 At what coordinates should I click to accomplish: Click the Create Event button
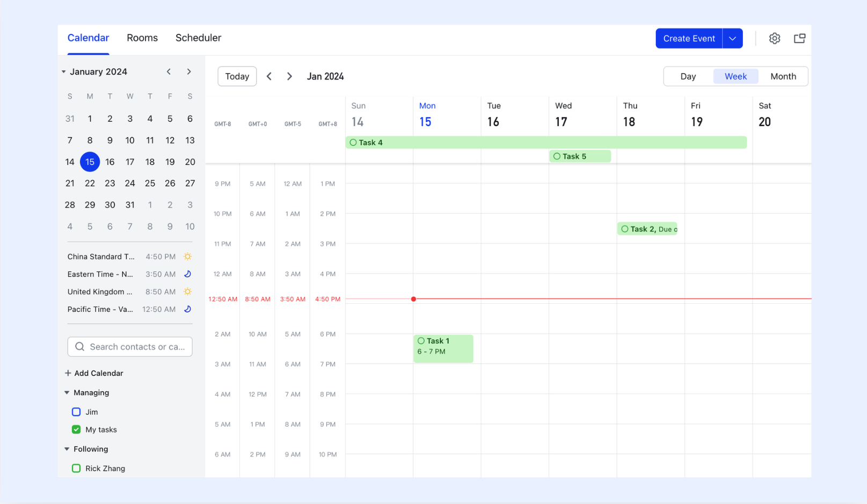[x=689, y=39]
